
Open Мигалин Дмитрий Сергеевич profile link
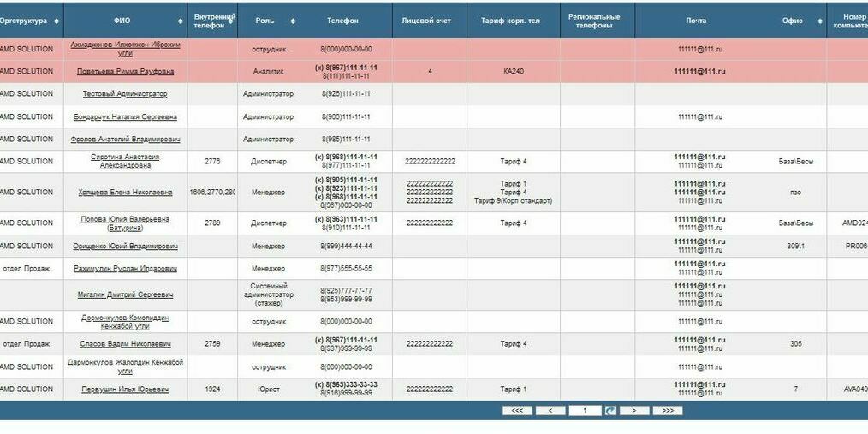click(x=125, y=294)
